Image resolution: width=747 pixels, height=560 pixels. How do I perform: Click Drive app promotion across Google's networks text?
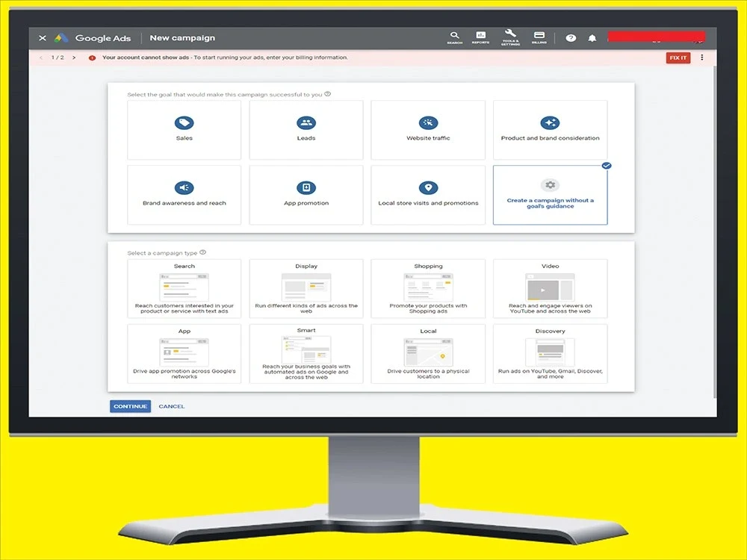tap(184, 374)
